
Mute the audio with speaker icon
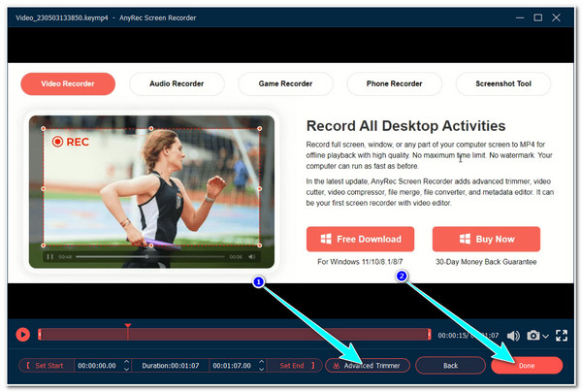(513, 336)
